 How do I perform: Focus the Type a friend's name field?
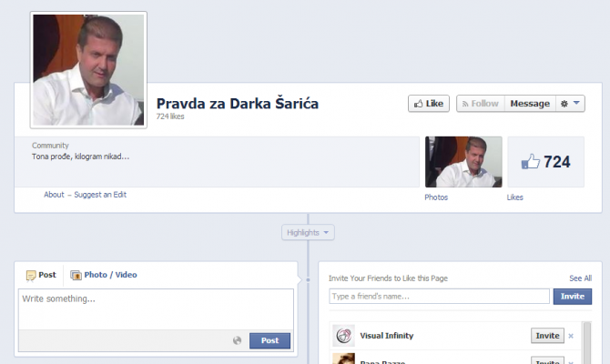tap(439, 297)
